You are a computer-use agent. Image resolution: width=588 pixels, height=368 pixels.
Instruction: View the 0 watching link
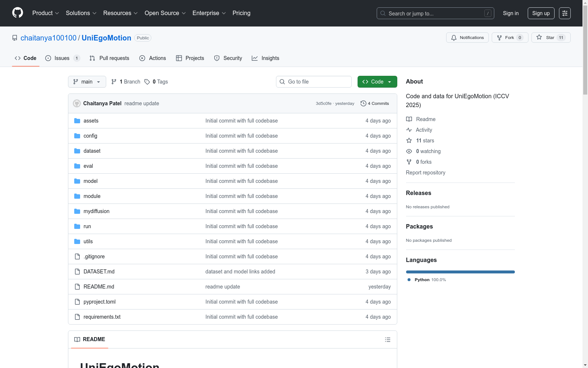(423, 151)
